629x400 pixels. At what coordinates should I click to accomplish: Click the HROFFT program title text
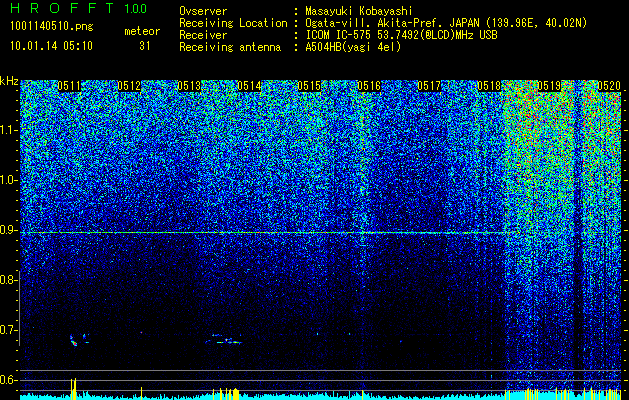[x=63, y=8]
